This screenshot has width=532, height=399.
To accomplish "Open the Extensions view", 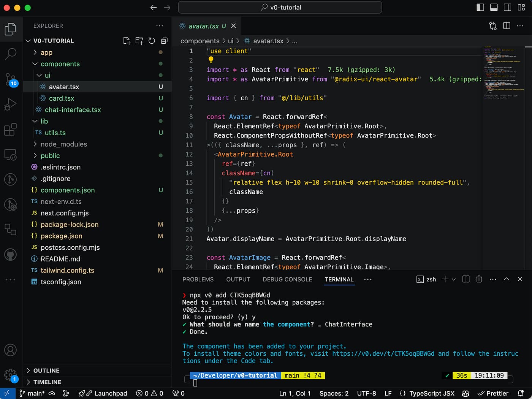I will point(10,129).
